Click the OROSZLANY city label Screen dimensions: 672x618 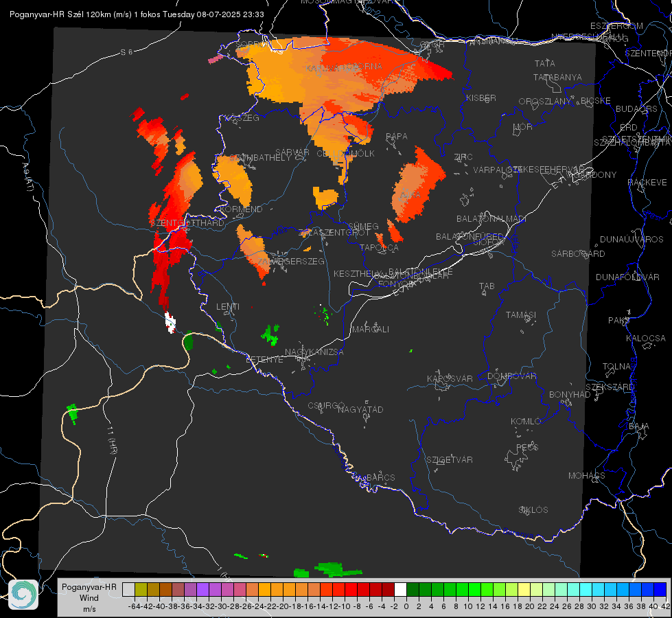pyautogui.click(x=545, y=102)
